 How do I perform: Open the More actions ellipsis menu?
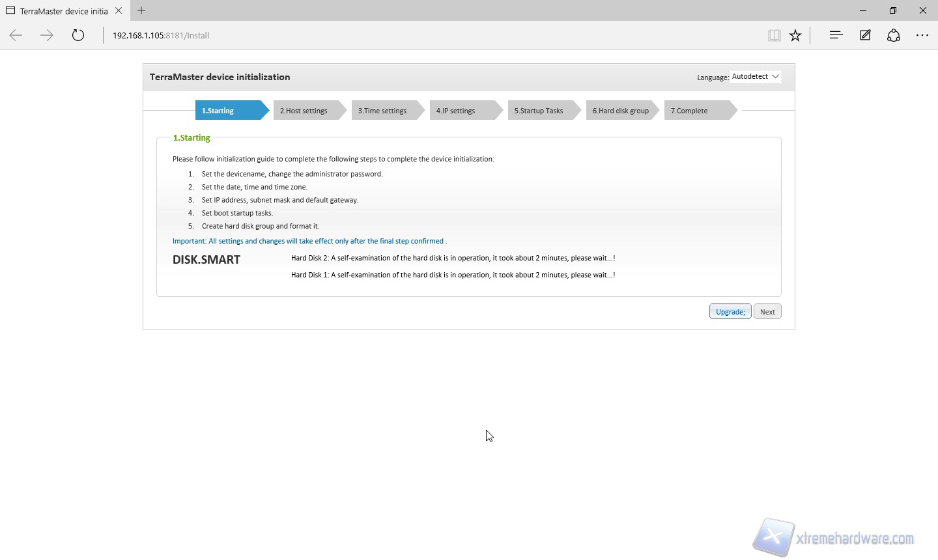[922, 36]
